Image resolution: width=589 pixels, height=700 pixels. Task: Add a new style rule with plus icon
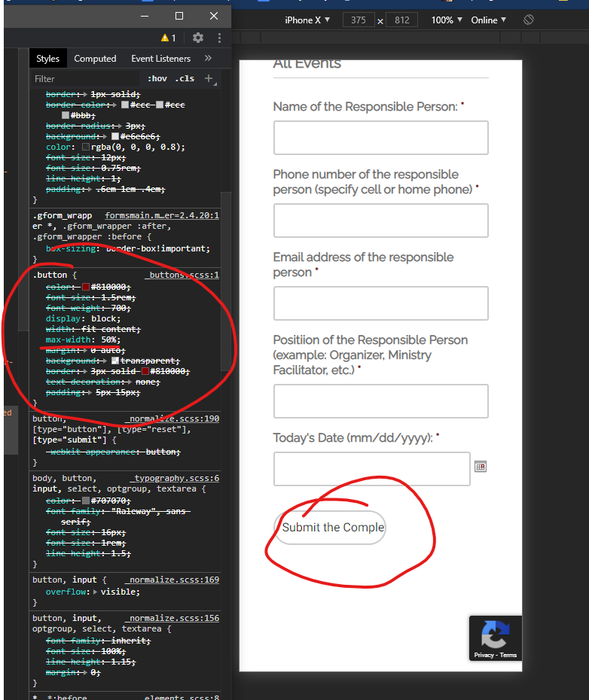tap(209, 78)
